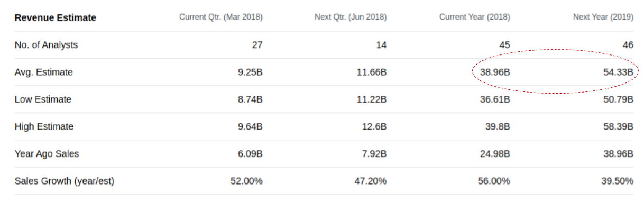This screenshot has width=644, height=202.
Task: Click the No. of Analysts row label
Action: [47, 45]
